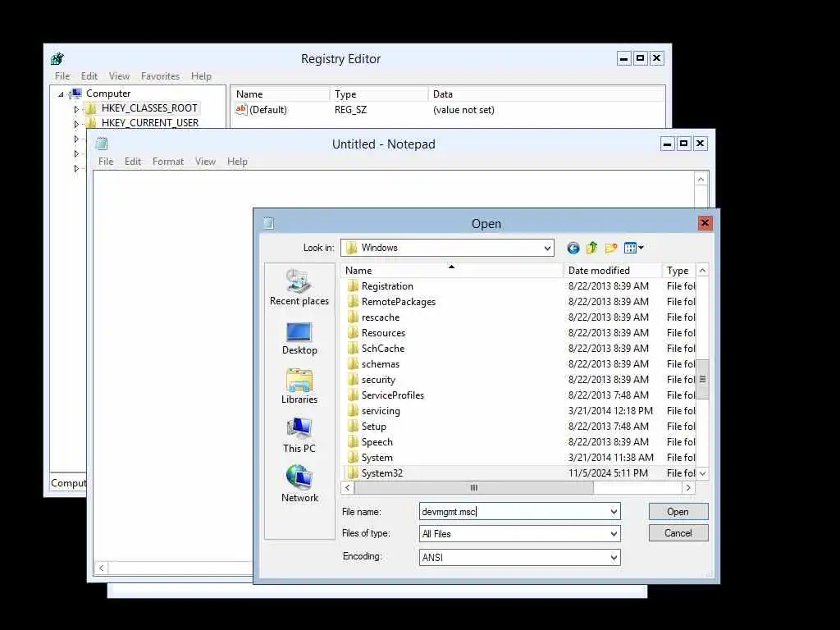Click the vertical scrollbar thumb in file list
Image resolution: width=840 pixels, height=630 pixels.
coord(702,379)
